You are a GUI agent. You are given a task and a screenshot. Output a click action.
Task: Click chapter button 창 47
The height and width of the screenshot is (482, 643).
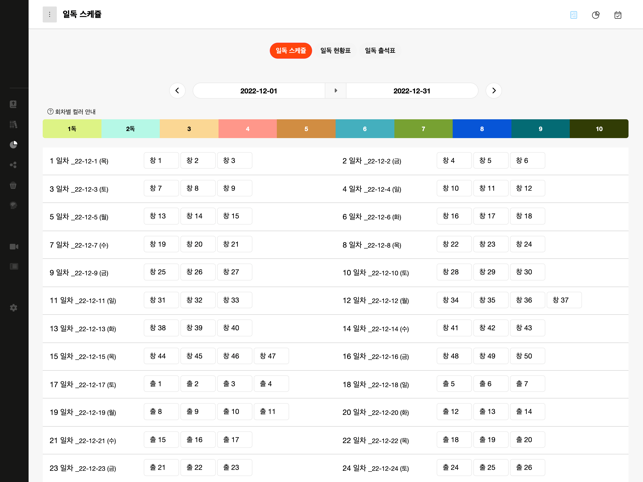(271, 356)
